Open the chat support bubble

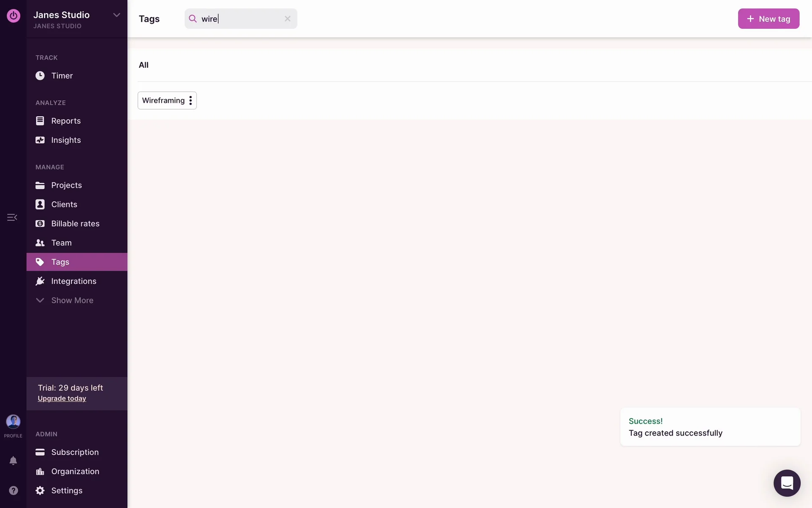(787, 483)
